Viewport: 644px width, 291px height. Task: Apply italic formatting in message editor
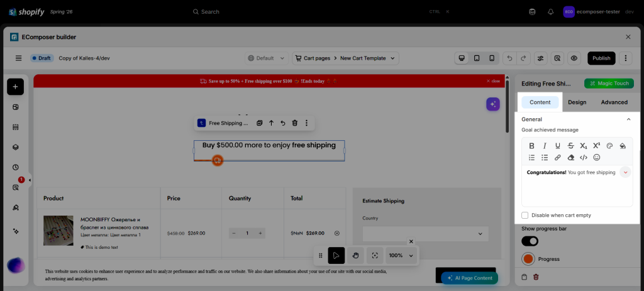tap(545, 146)
